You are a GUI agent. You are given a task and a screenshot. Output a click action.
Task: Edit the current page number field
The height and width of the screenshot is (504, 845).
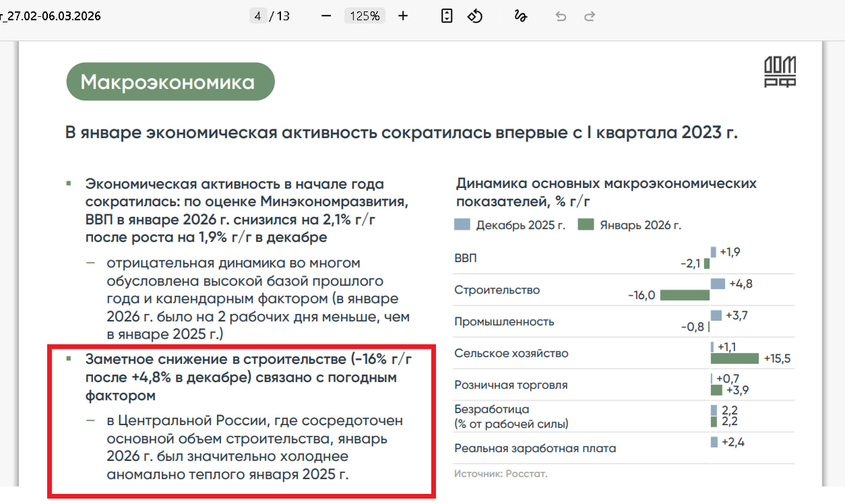pos(258,15)
